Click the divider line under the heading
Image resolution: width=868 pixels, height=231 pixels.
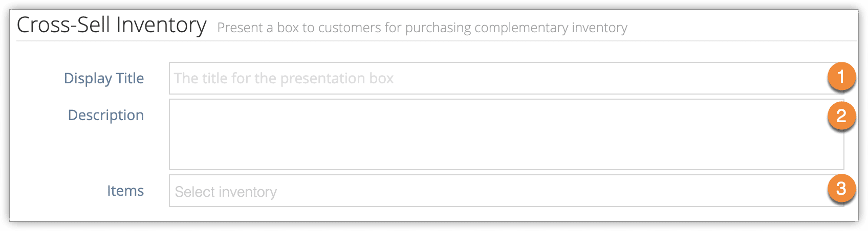[x=437, y=41]
